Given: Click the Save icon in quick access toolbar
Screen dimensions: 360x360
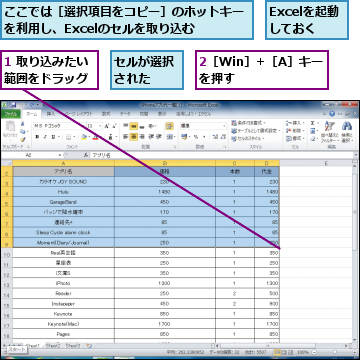Looking at the screenshot, I should point(13,105).
